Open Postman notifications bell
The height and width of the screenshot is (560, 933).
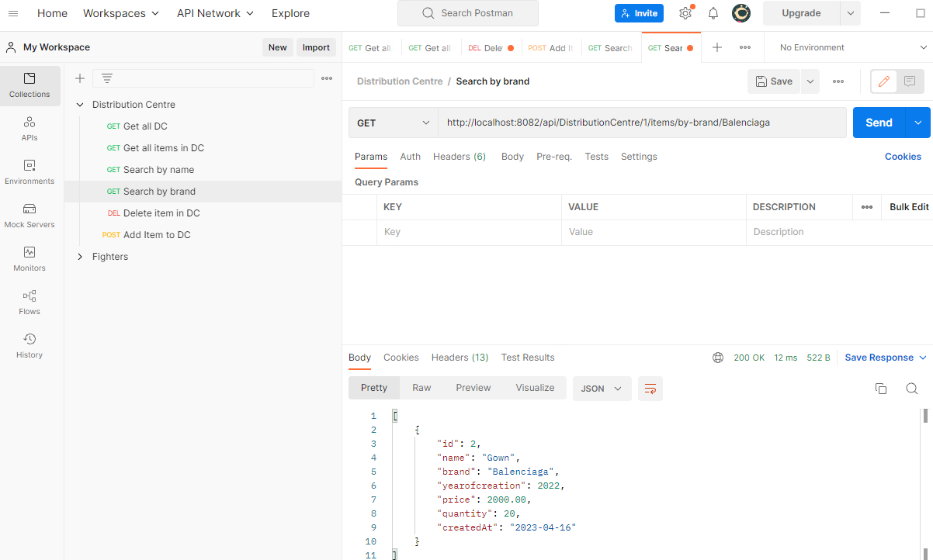(713, 13)
